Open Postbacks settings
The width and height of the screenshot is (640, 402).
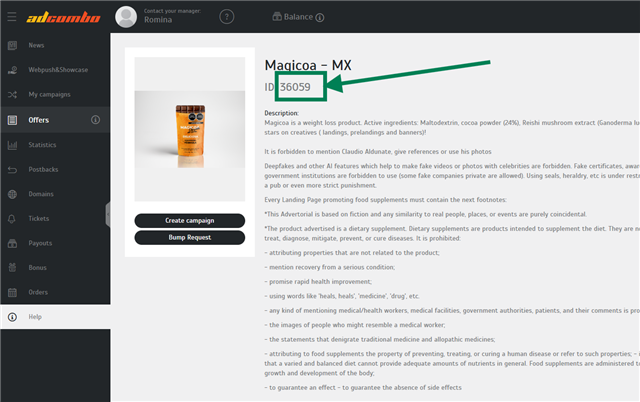click(x=55, y=169)
